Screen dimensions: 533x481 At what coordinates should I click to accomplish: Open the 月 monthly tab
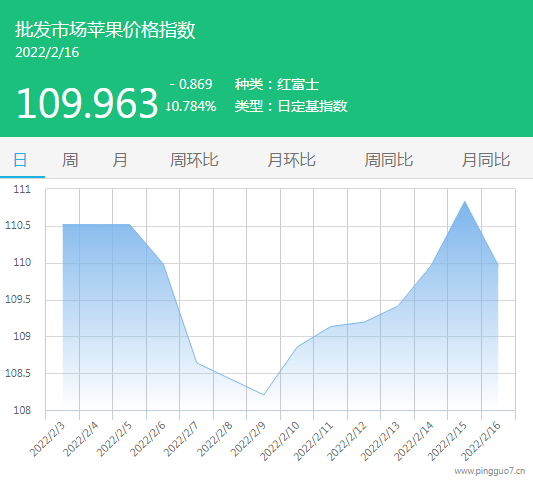(120, 160)
